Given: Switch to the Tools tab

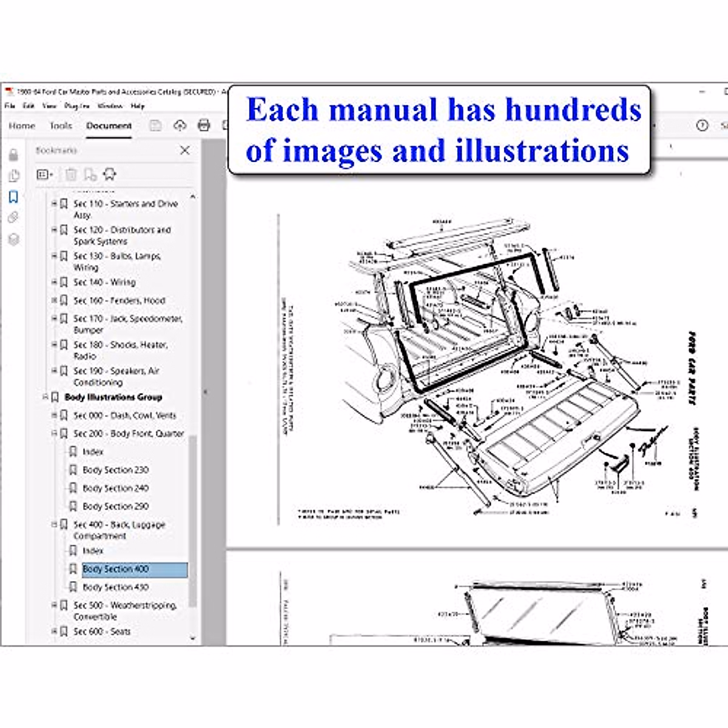Looking at the screenshot, I should point(61,126).
